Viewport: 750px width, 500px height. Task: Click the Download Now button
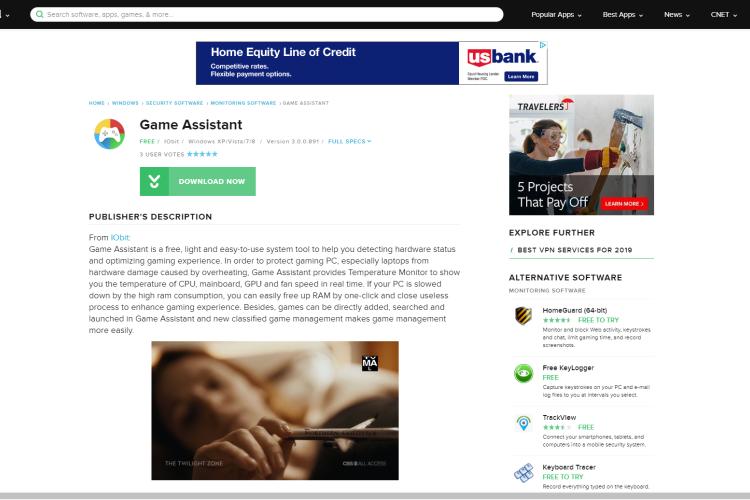pos(198,181)
